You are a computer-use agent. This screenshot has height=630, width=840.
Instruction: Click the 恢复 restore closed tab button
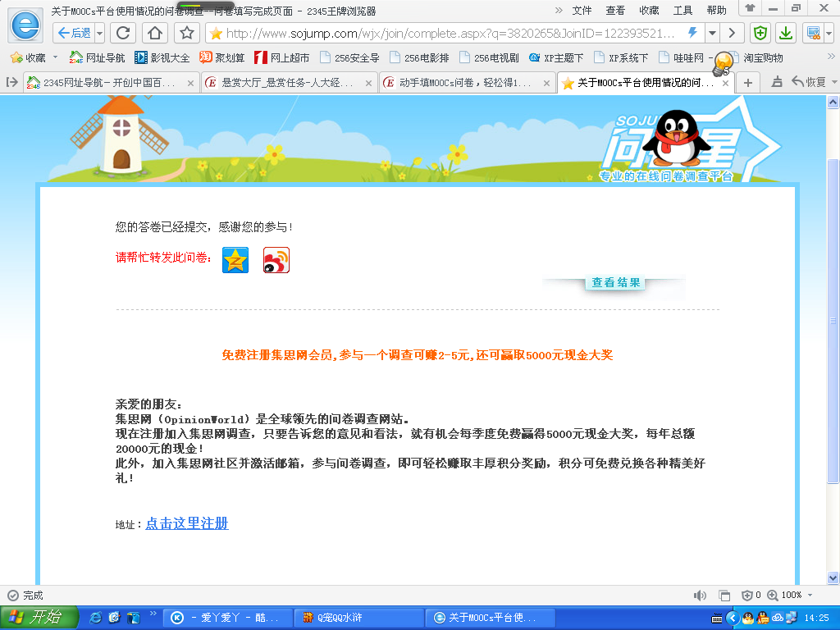(x=810, y=82)
